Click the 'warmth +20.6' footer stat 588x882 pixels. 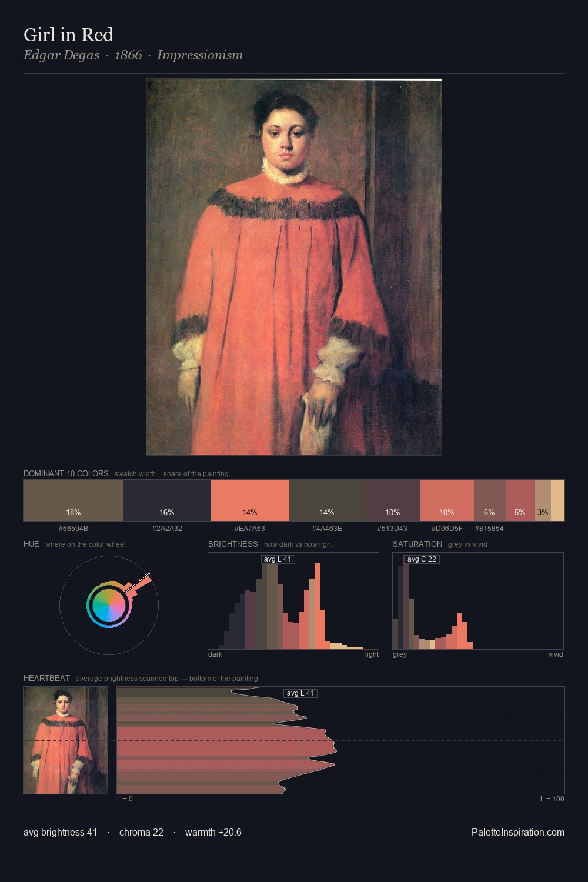[213, 833]
